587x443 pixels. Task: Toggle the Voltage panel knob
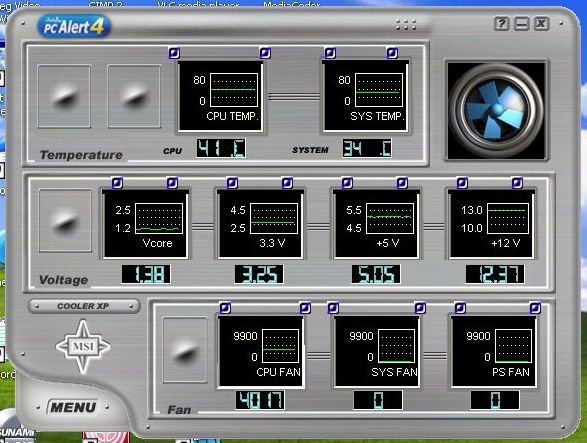65,220
